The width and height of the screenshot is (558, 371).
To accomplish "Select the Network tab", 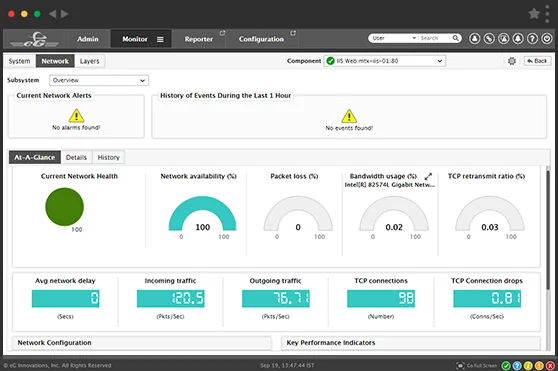I will pos(55,61).
